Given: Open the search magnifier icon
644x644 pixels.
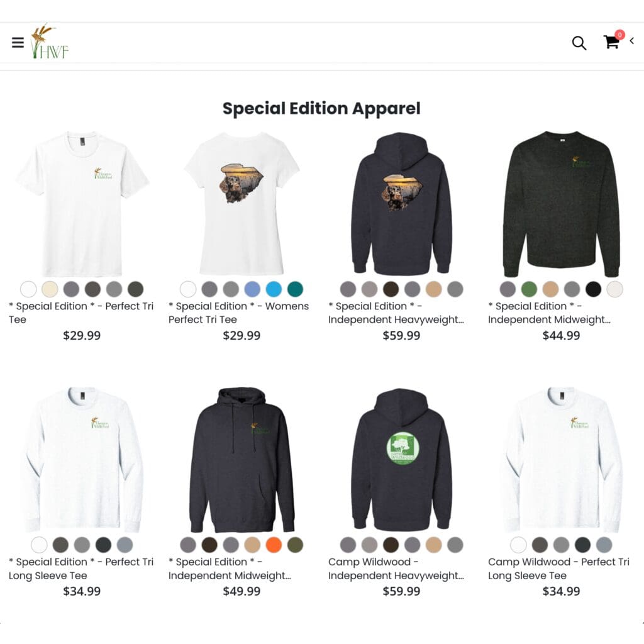Looking at the screenshot, I should [x=579, y=43].
